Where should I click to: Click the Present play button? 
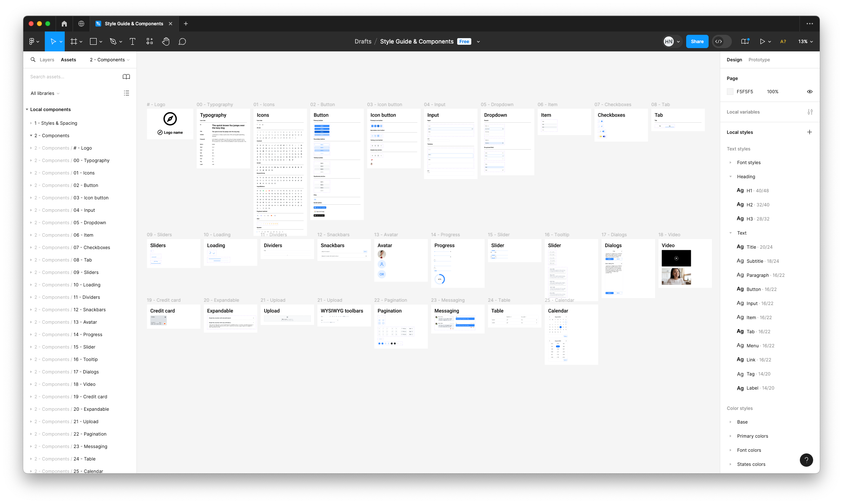click(x=762, y=41)
